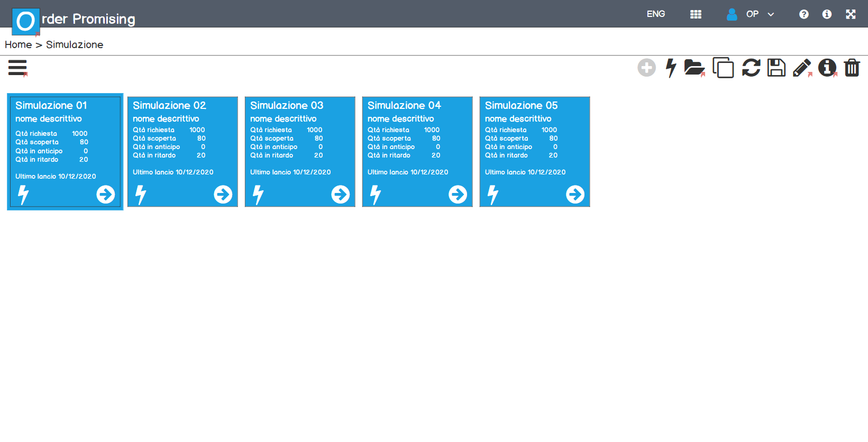Screen dimensions: 868x442
Task: Refresh the simulations list
Action: (751, 68)
